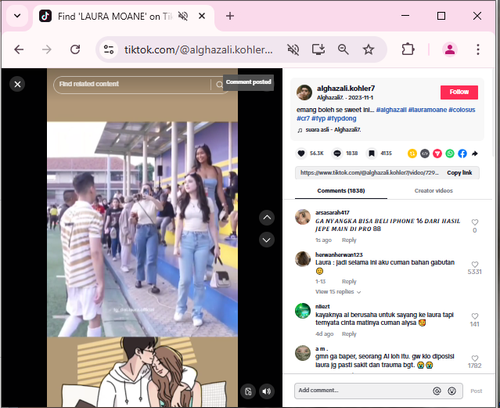Reply to arsasarah417's comment
This screenshot has height=408, width=500.
[x=349, y=240]
